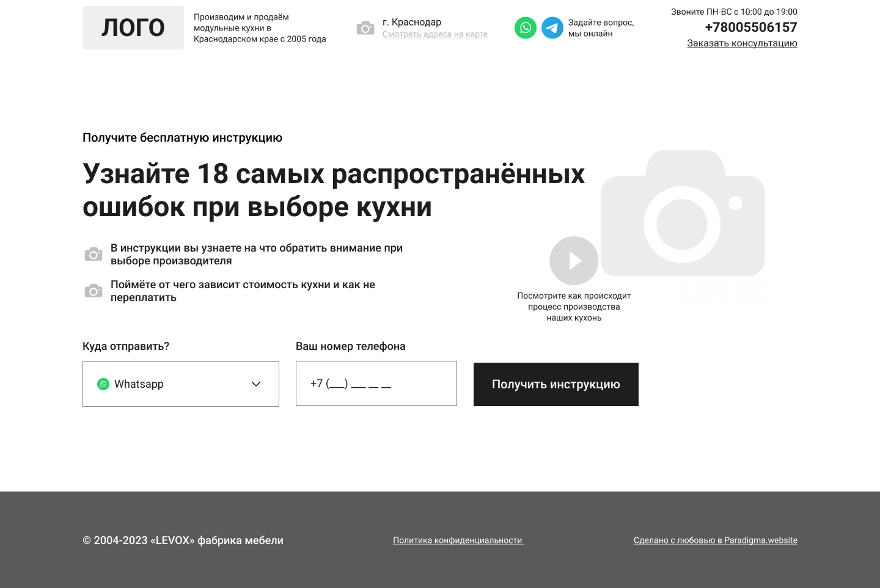Screen dimensions: 880x588
Task: Open the Политика конфиденциальности link
Action: tap(458, 540)
